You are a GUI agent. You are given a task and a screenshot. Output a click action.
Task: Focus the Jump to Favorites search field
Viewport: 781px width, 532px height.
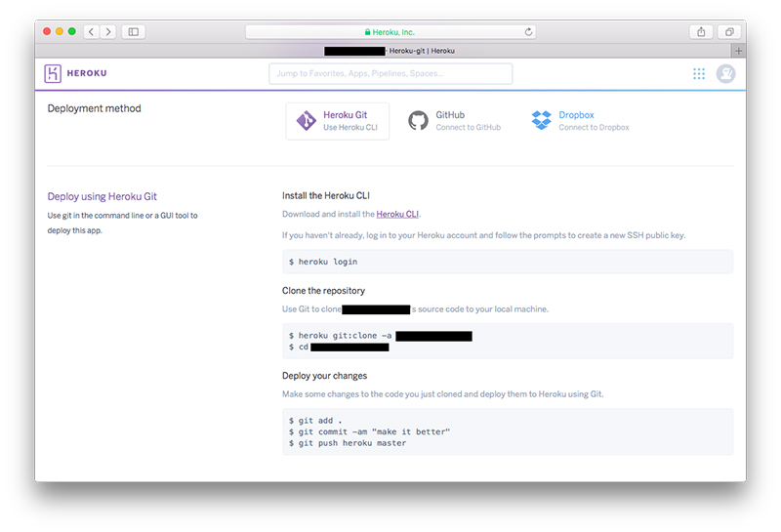pos(390,74)
